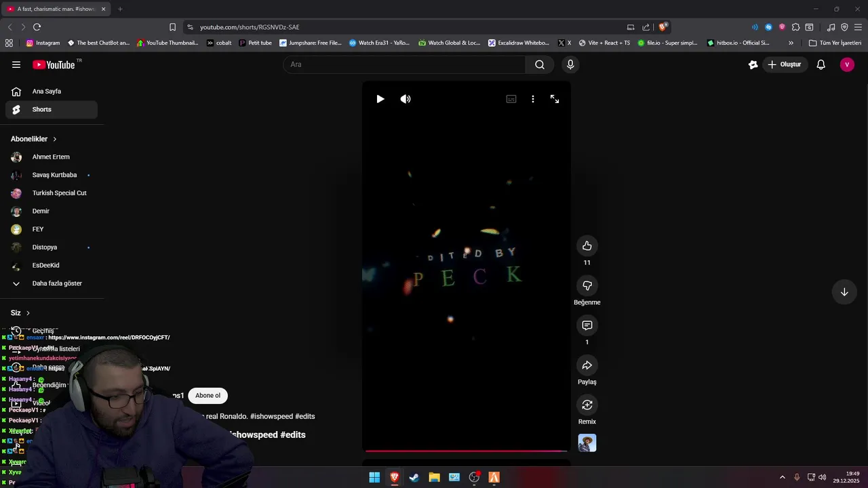Remix this Short
Screen dimensions: 868x488
coord(587,405)
